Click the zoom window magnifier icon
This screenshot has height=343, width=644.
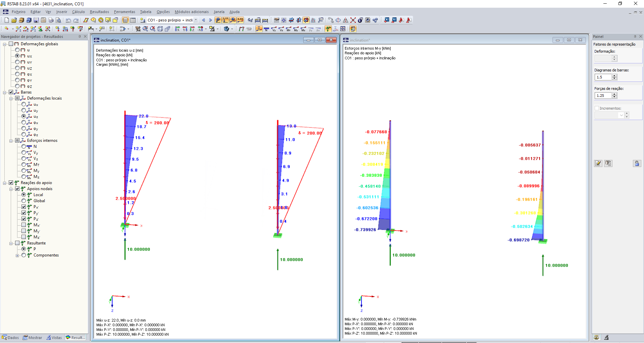(145, 29)
